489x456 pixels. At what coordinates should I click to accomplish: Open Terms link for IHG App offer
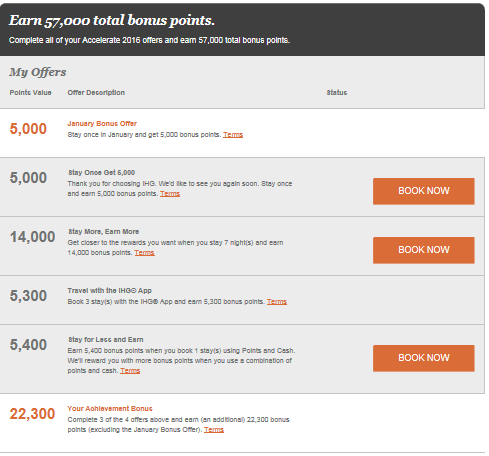[276, 302]
